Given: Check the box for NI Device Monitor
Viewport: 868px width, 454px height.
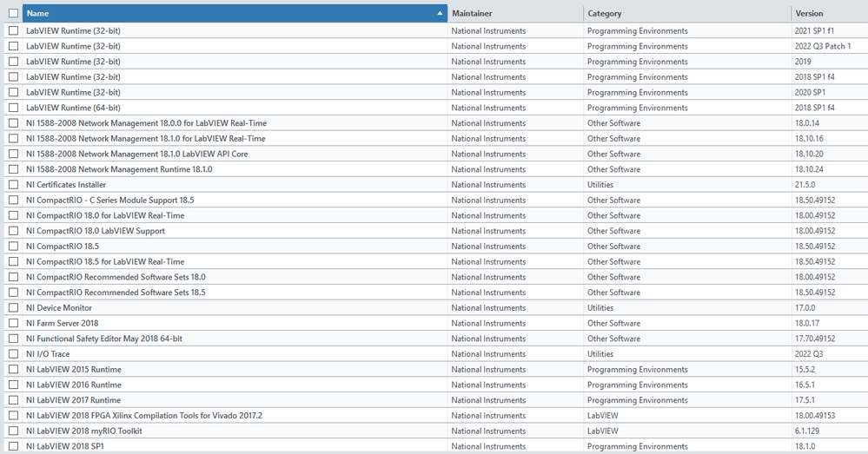Looking at the screenshot, I should pos(13,308).
